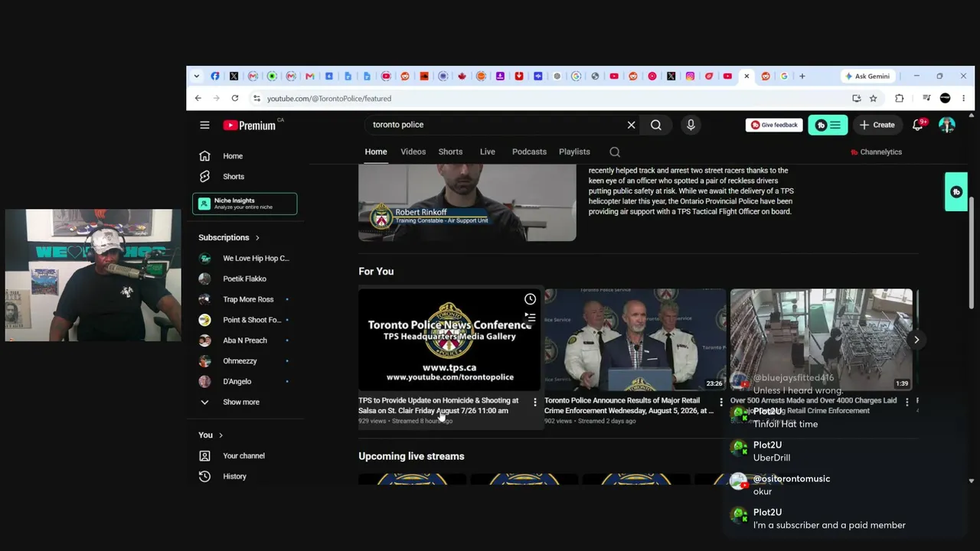Reload the YouTube page
The height and width of the screenshot is (551, 980).
(235, 99)
